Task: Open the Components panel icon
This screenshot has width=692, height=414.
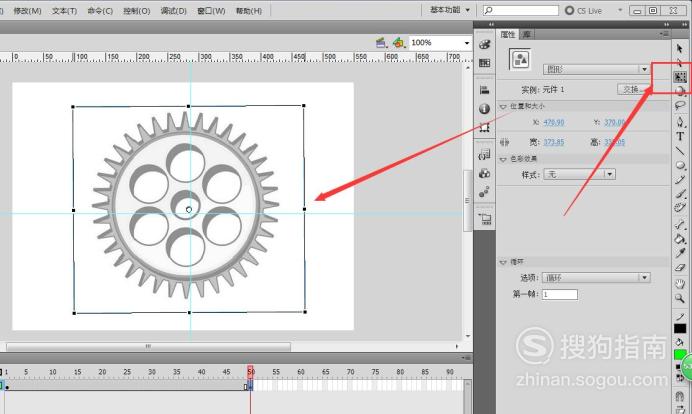Action: coord(485,173)
